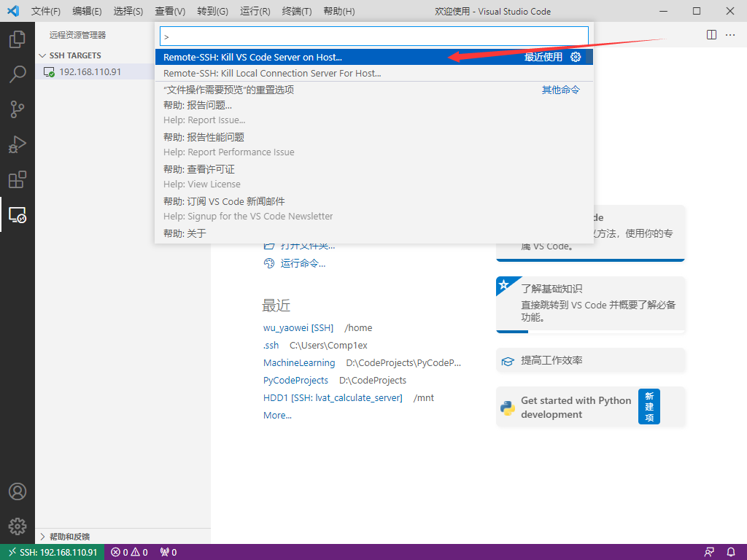Open recent MachineLearning folder

pos(299,363)
